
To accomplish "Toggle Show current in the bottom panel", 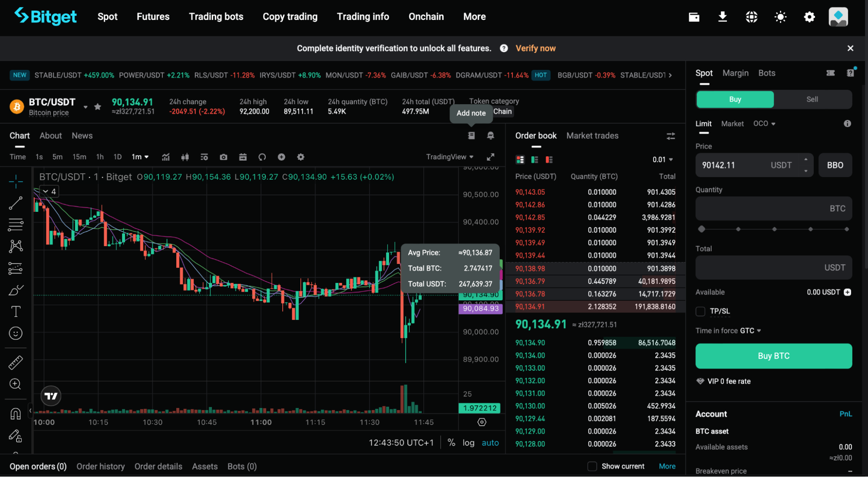I will pyautogui.click(x=592, y=466).
